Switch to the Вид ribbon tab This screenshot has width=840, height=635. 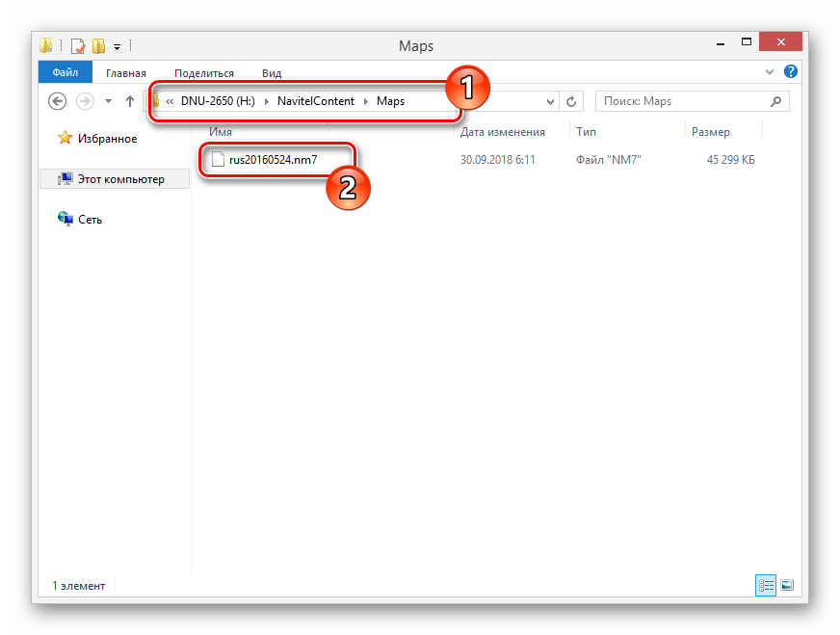point(272,73)
